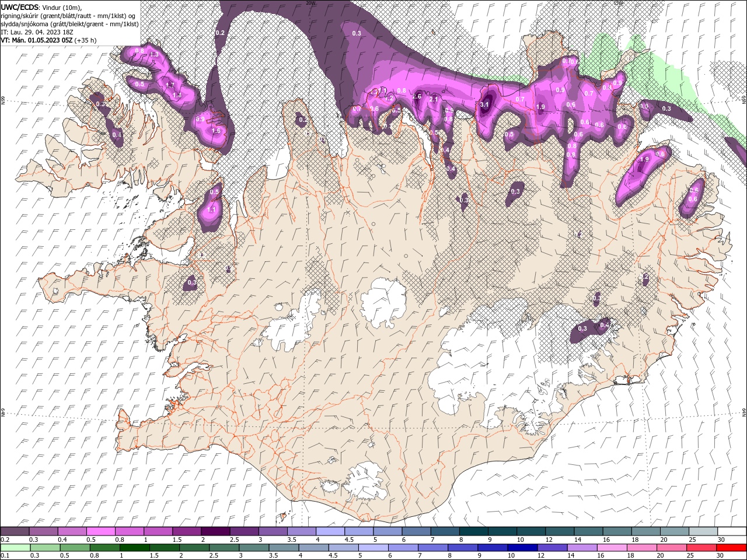Click the bright red 30 swatch in the lower rain scale
This screenshot has height=560, width=747.
click(x=731, y=548)
